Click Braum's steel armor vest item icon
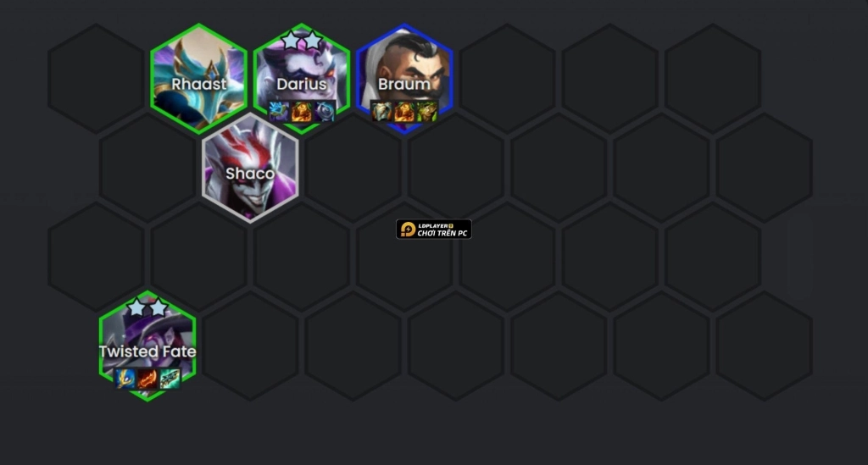The image size is (868, 465). (381, 112)
